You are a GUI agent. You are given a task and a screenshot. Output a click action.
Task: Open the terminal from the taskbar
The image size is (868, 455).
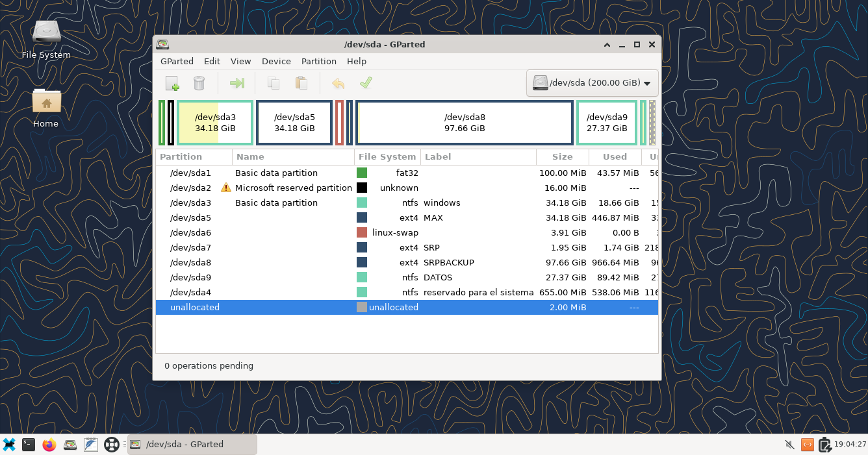tap(29, 445)
